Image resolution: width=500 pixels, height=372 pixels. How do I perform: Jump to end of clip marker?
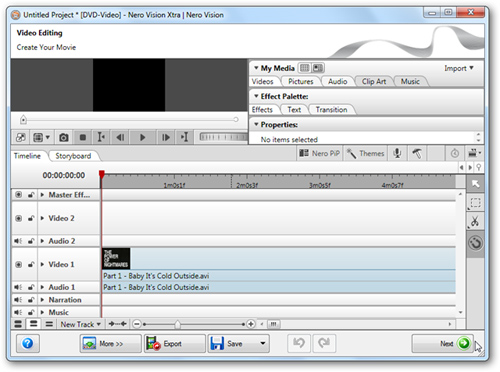[184, 137]
